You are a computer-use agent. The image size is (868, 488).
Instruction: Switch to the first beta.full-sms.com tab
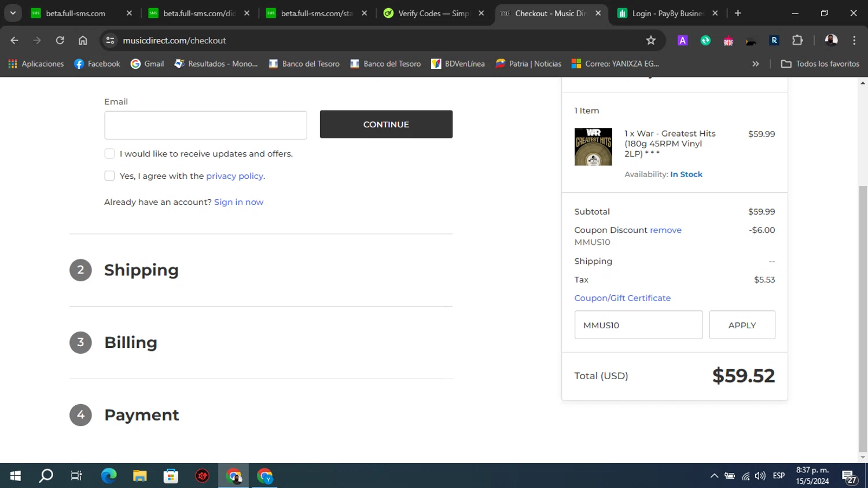point(82,13)
